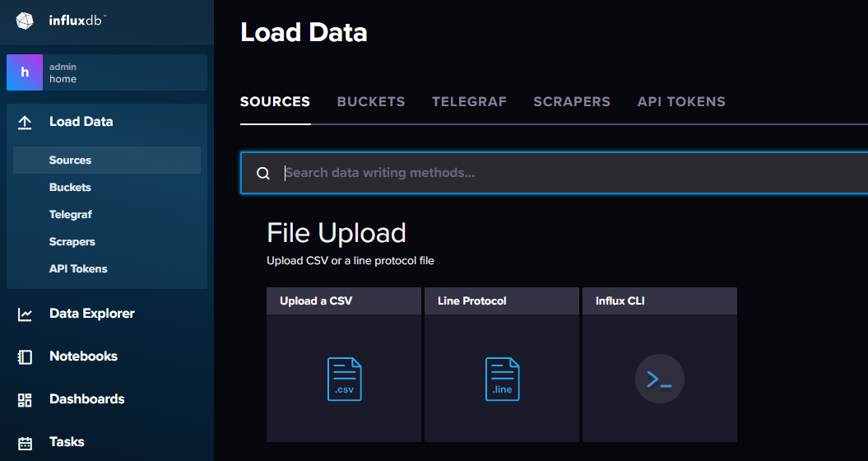868x461 pixels.
Task: Switch to the TELEGRAF tab
Action: tap(470, 101)
